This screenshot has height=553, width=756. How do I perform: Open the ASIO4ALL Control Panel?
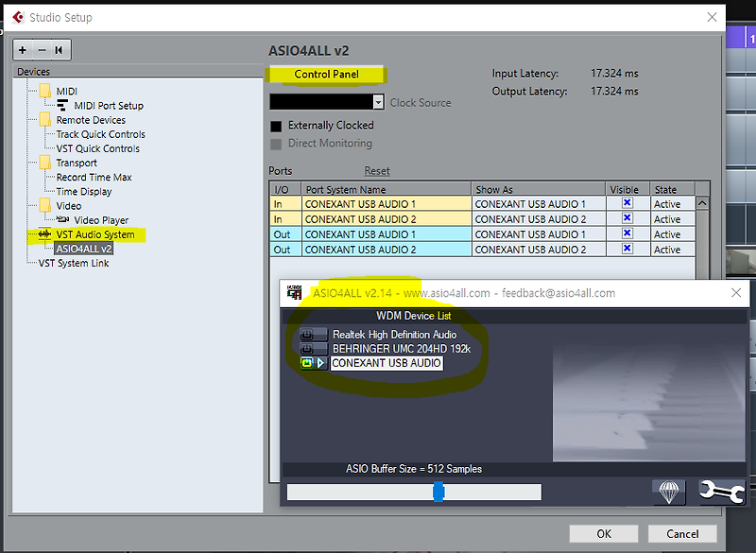tap(326, 75)
